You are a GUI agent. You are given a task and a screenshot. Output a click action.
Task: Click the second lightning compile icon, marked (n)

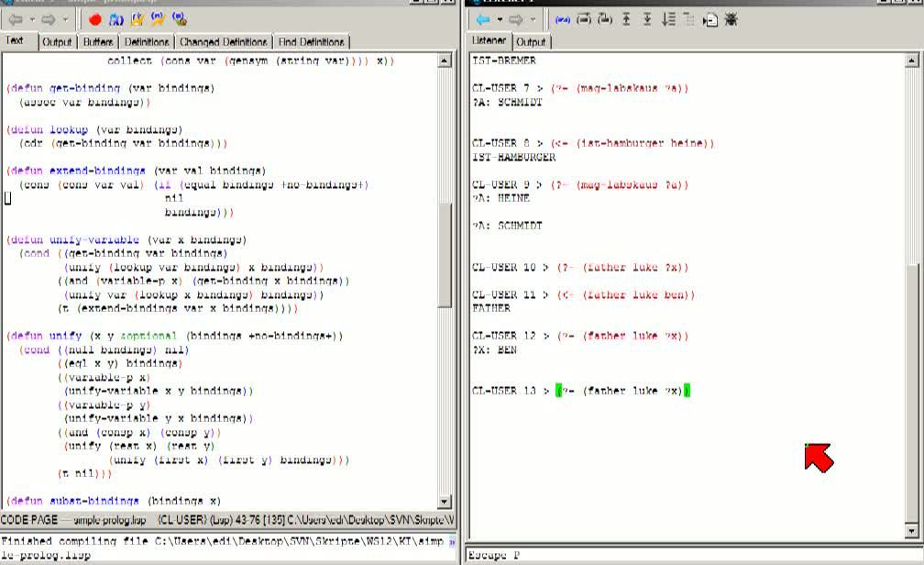158,19
